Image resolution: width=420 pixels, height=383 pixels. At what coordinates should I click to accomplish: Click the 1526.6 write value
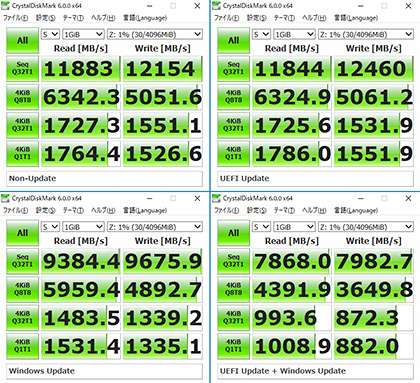click(x=163, y=154)
